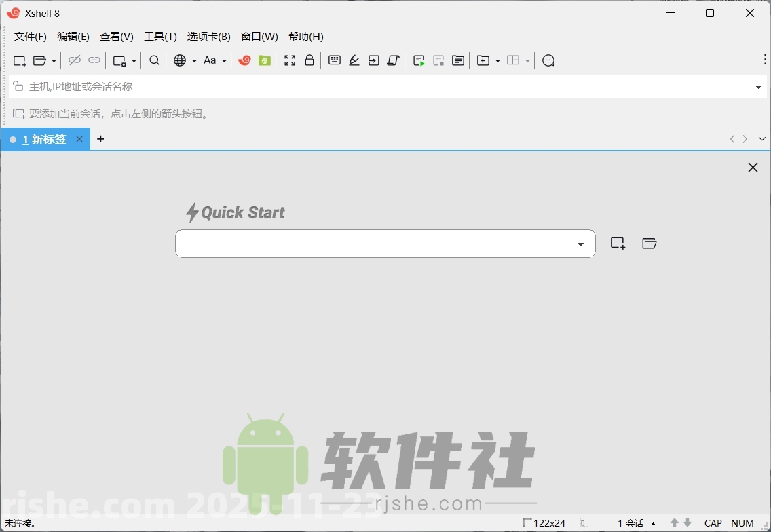
Task: Expand the session count popup in status bar
Action: [x=633, y=523]
